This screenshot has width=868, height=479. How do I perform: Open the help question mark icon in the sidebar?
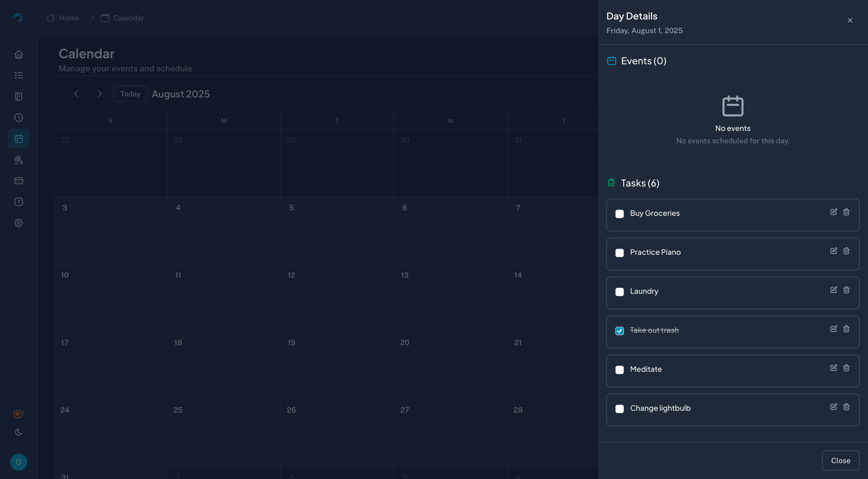[x=18, y=202]
